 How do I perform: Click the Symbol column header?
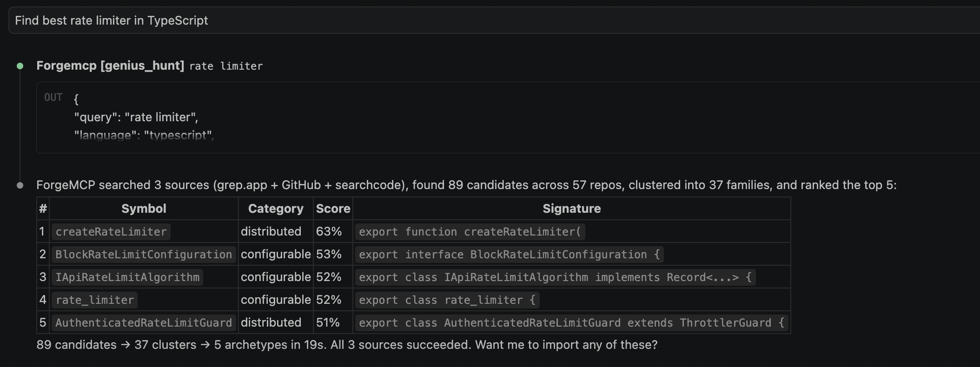144,209
